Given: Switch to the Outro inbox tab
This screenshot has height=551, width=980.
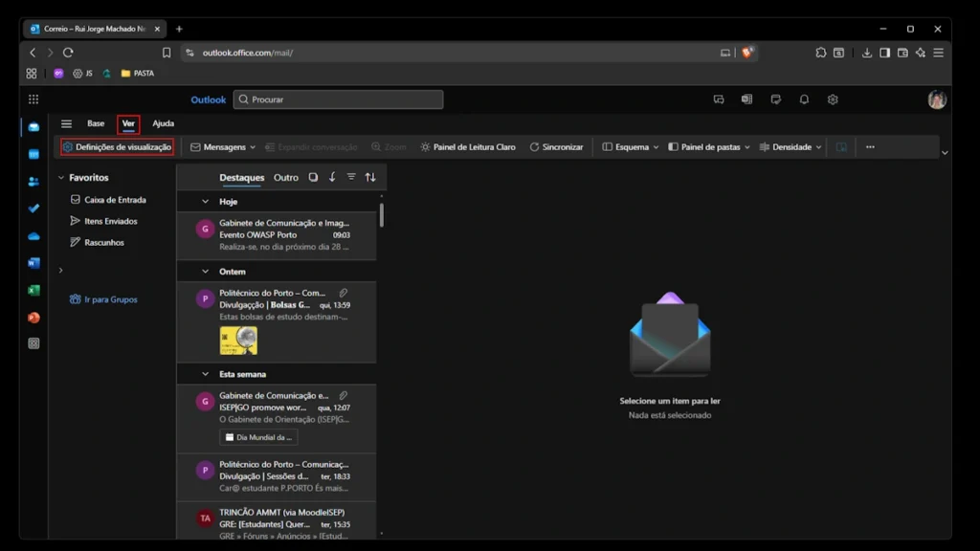Looking at the screenshot, I should click(x=285, y=177).
